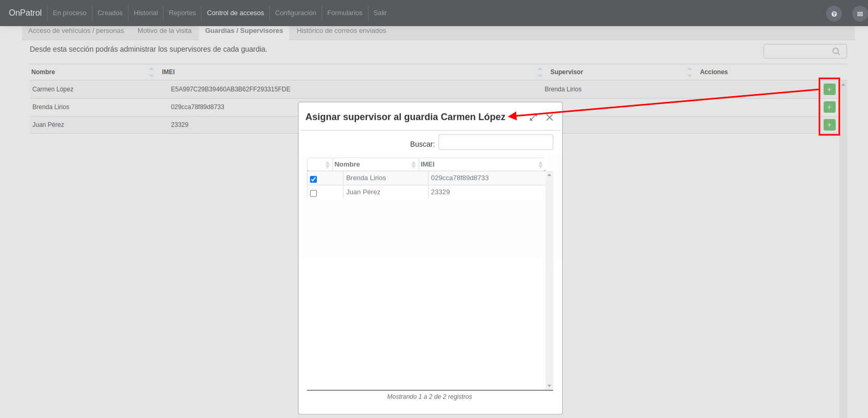Click IMEI E5A997C29B39460AB3B62FF293315FDE cell

tap(231, 89)
